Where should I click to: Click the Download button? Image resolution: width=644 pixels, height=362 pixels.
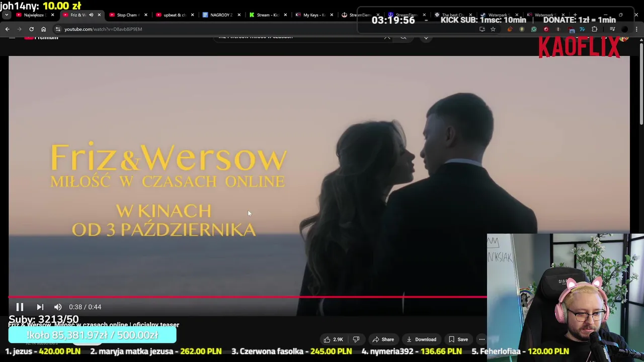421,339
